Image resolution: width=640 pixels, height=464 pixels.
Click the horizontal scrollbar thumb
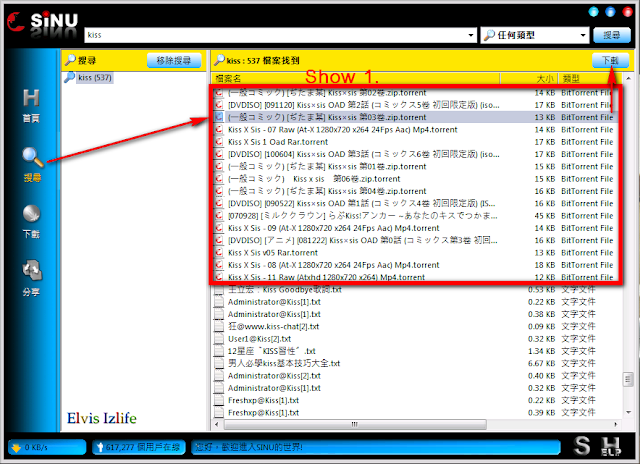pos(355,424)
